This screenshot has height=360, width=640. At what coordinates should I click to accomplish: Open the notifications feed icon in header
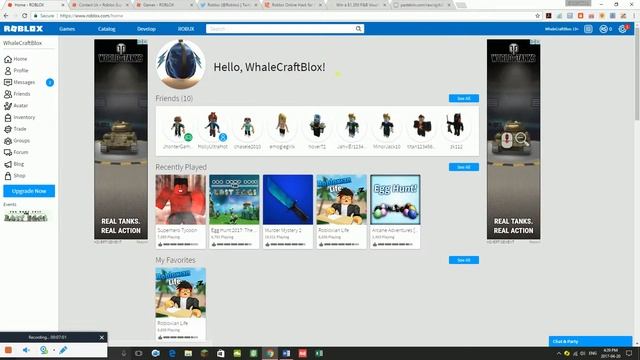[x=588, y=29]
